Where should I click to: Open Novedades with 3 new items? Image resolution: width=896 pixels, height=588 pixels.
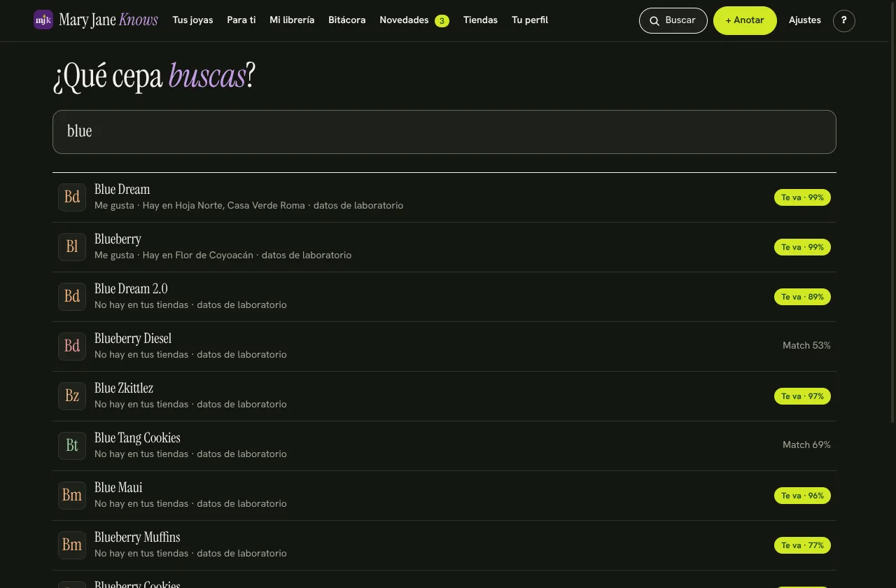pos(414,20)
